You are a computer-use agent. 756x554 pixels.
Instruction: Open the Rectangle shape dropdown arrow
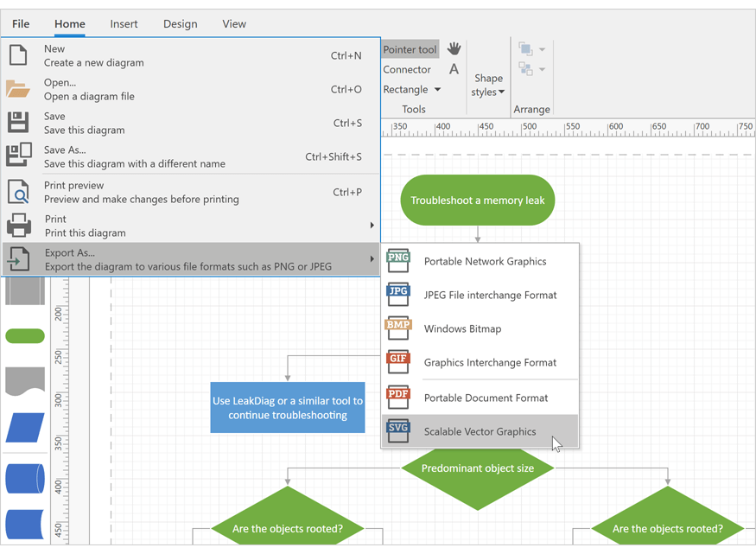coord(437,89)
